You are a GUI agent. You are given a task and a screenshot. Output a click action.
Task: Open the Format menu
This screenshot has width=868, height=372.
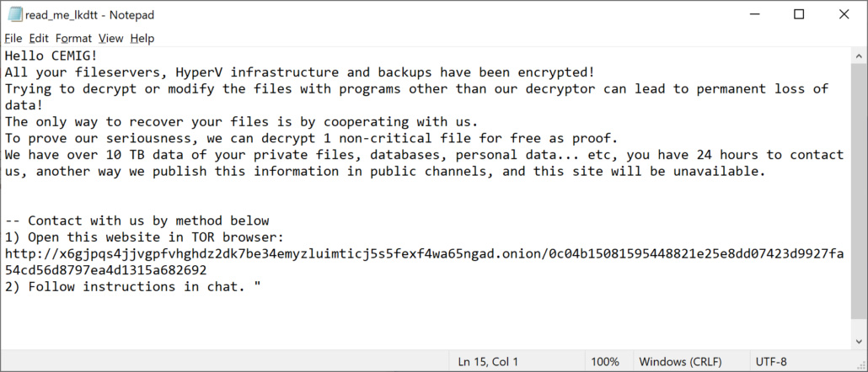click(x=73, y=38)
